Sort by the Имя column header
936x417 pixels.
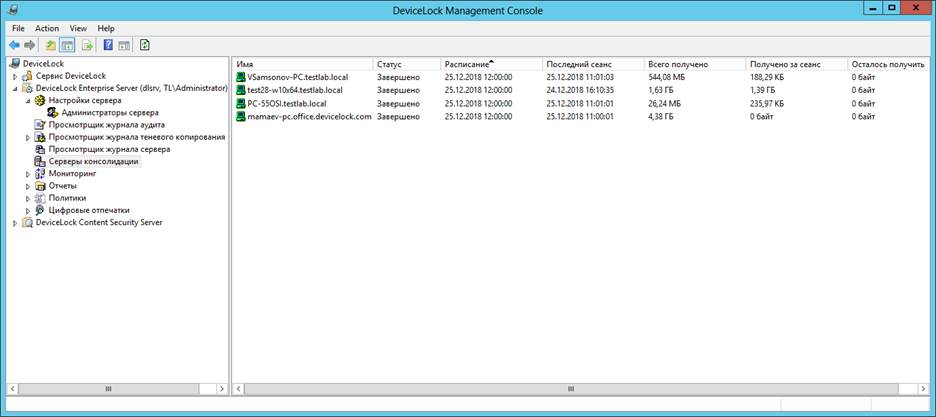coord(303,64)
